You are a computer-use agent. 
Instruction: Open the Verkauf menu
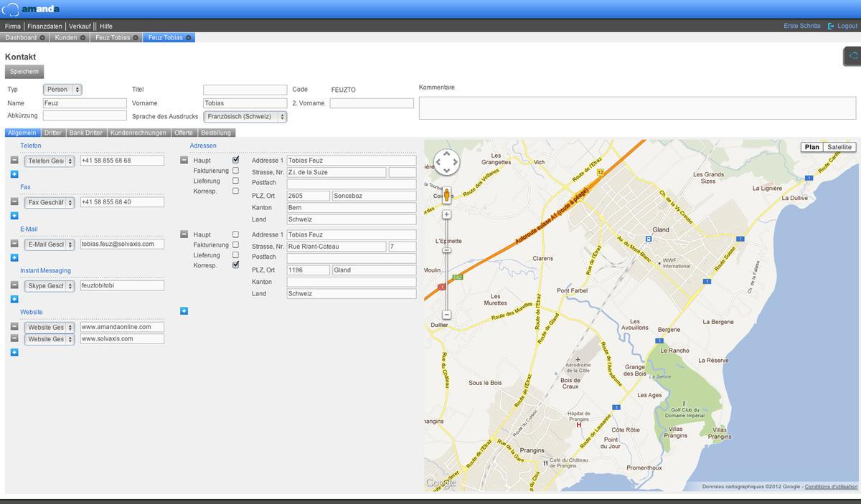pyautogui.click(x=80, y=26)
